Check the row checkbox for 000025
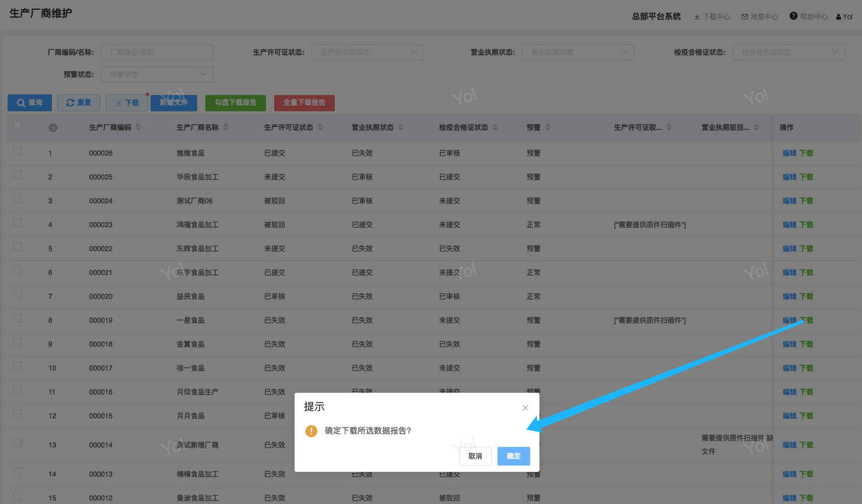The image size is (862, 504). click(17, 175)
